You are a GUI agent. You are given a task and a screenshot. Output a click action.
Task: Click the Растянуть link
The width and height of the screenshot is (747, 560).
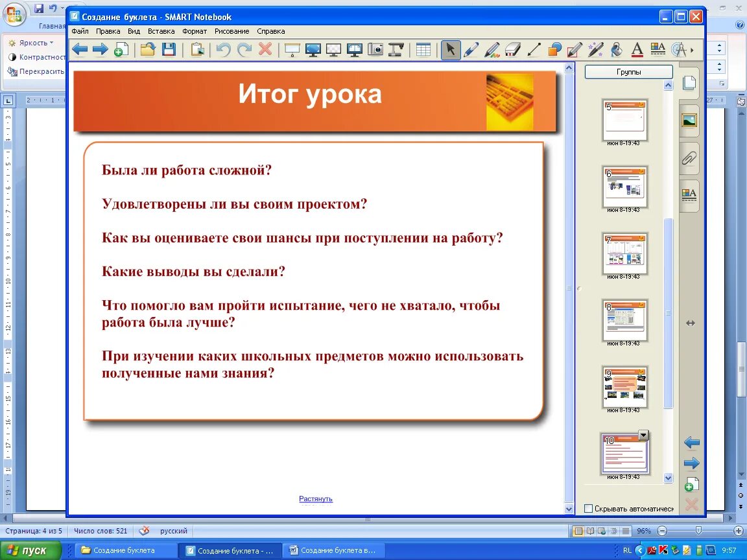[x=315, y=498]
